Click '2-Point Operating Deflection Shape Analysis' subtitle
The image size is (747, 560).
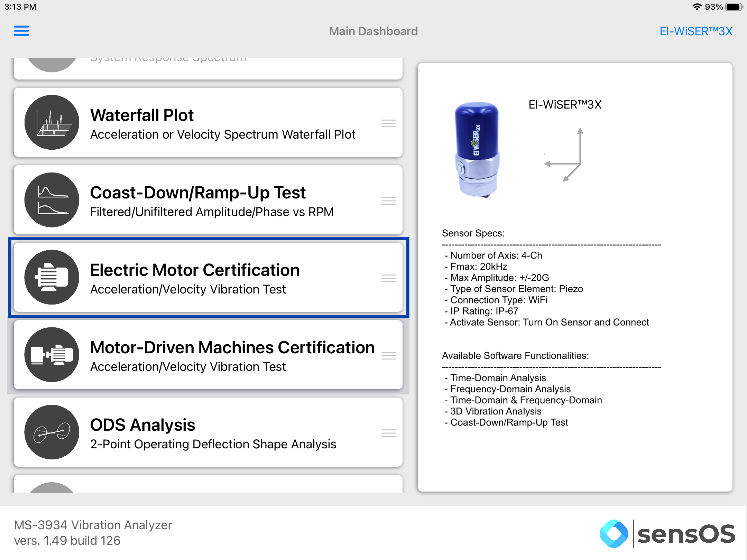pyautogui.click(x=213, y=444)
